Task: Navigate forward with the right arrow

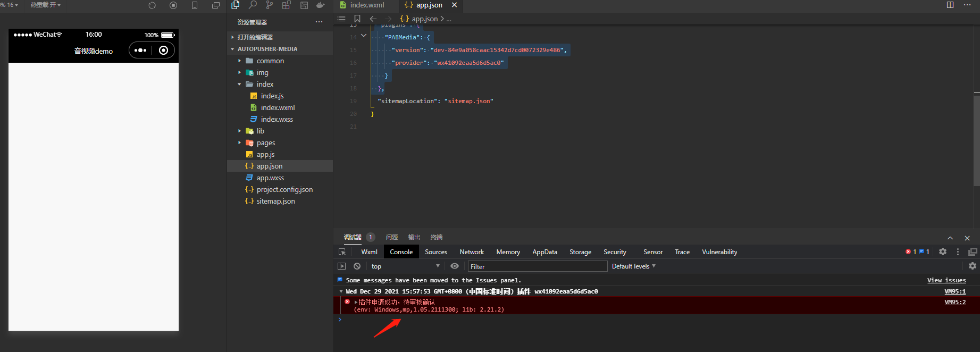Action: tap(388, 19)
